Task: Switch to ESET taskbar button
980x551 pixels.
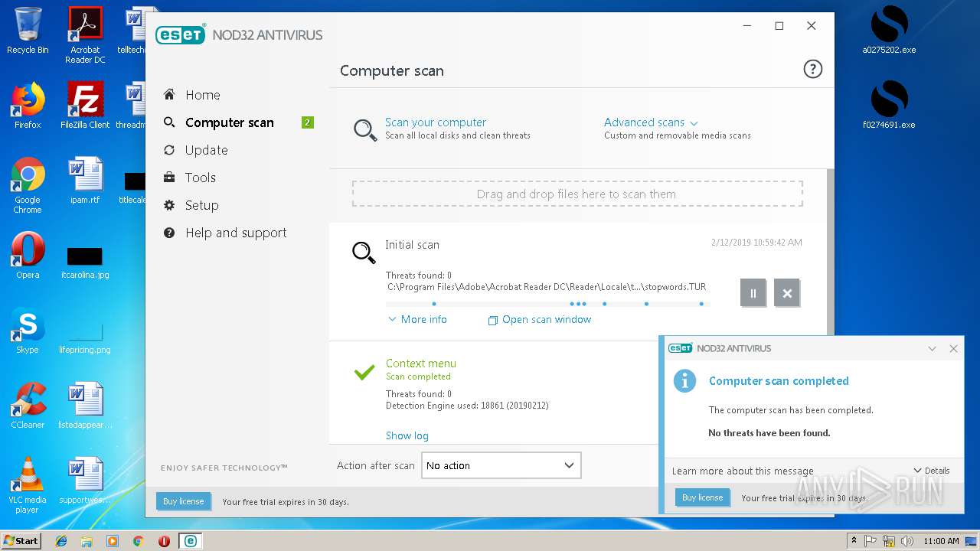Action: pos(190,541)
